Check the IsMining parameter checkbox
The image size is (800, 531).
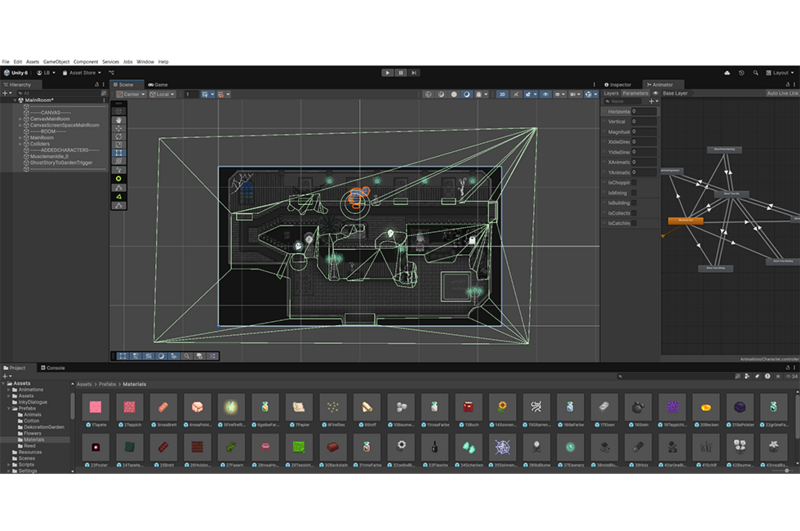(x=634, y=193)
